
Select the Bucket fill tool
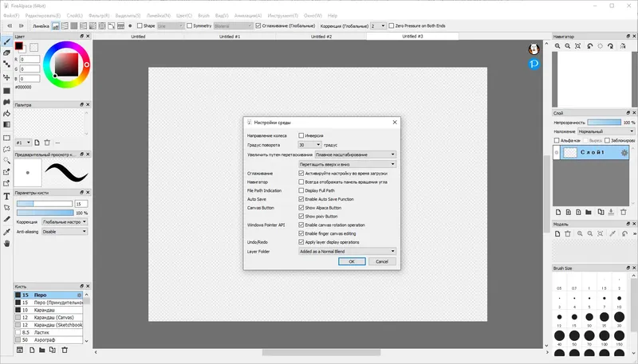(6, 113)
